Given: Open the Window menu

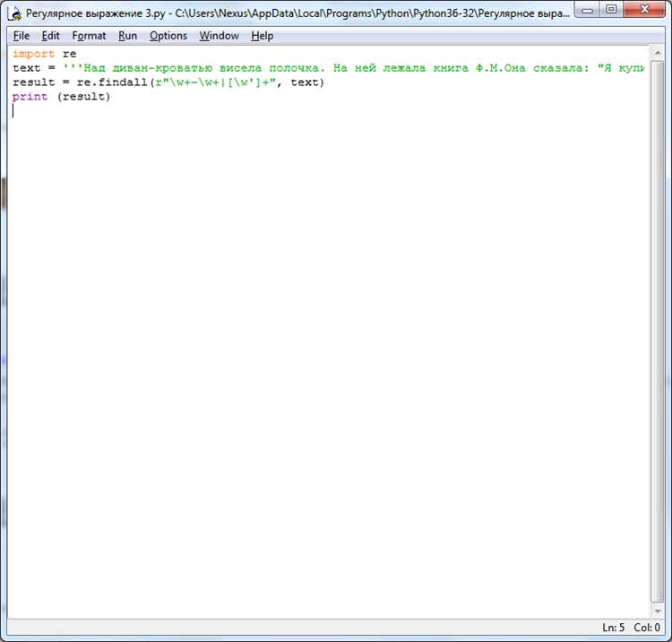Looking at the screenshot, I should [x=219, y=36].
